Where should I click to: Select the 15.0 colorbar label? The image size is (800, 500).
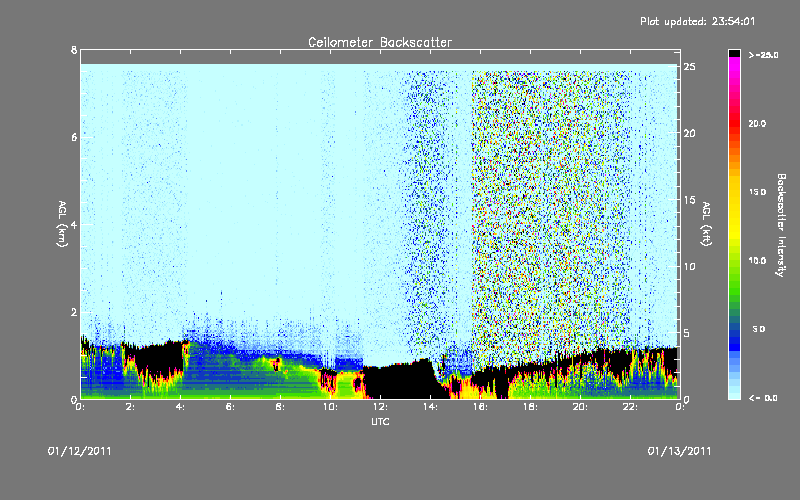(757, 192)
